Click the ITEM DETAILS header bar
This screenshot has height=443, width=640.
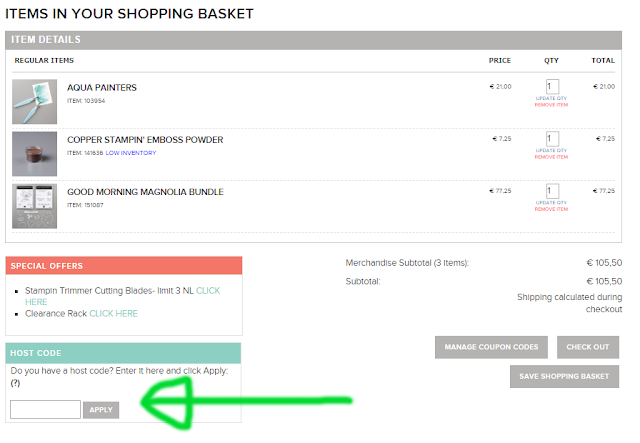pos(313,40)
